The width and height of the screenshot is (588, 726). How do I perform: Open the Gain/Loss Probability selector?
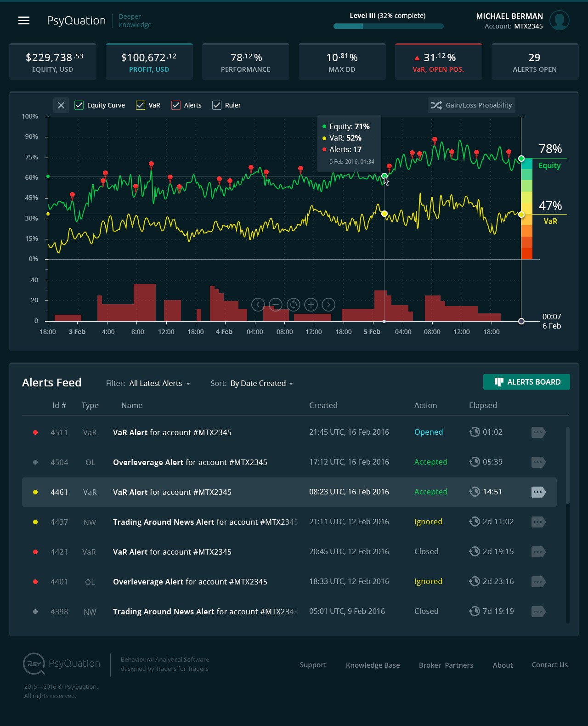471,105
